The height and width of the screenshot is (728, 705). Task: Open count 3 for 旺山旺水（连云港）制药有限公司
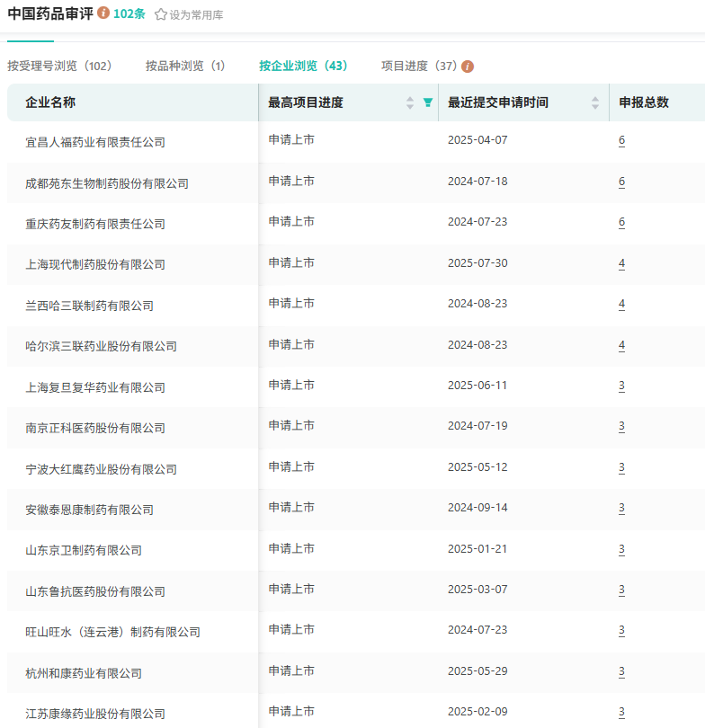click(621, 630)
